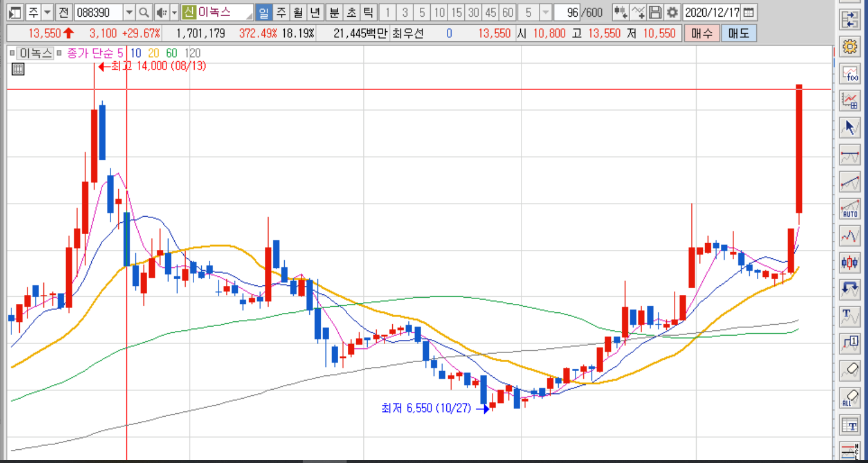Click the 종가 단순 5 moving average label

click(x=94, y=53)
